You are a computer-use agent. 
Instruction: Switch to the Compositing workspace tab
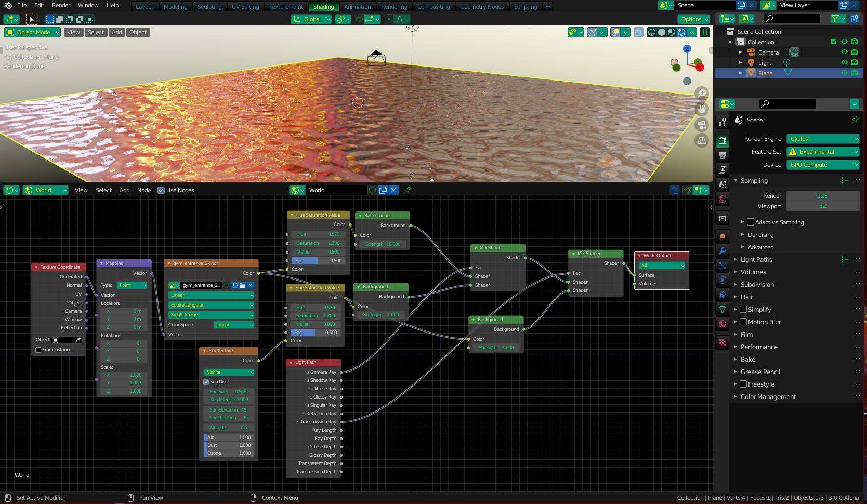pos(433,7)
